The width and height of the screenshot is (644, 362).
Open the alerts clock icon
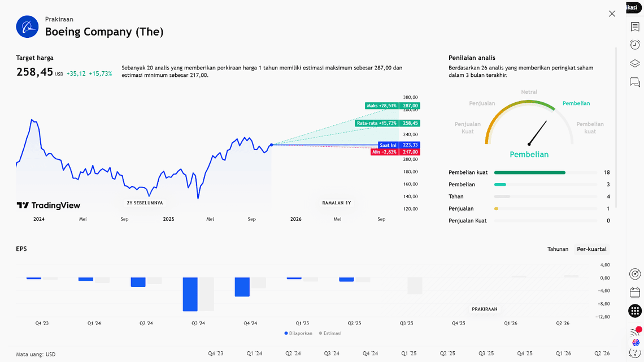pos(635,45)
